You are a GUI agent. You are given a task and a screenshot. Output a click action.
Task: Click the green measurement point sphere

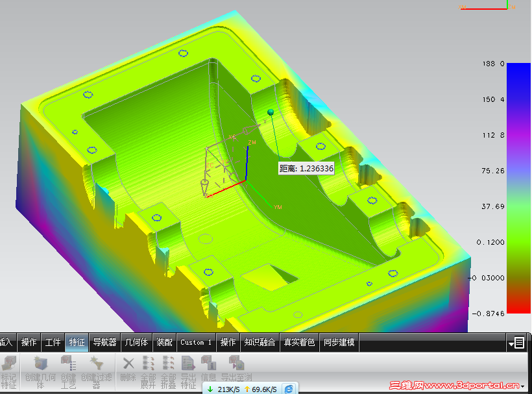point(271,112)
